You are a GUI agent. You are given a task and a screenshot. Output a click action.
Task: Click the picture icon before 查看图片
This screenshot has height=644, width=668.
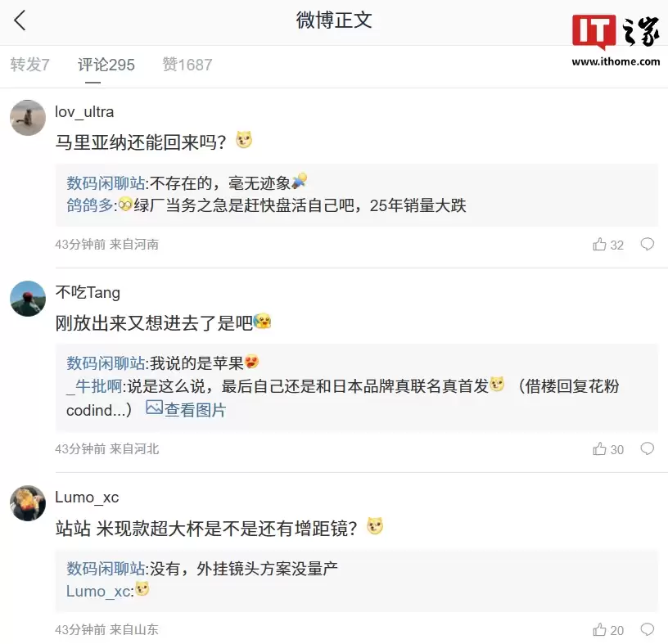point(152,409)
